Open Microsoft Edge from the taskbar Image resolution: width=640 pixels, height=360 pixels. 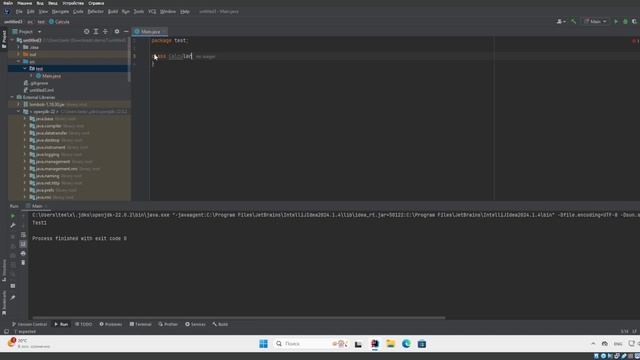406,344
